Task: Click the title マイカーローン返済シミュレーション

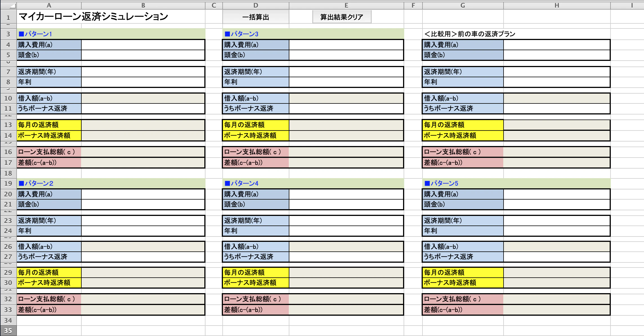Action: tap(93, 17)
